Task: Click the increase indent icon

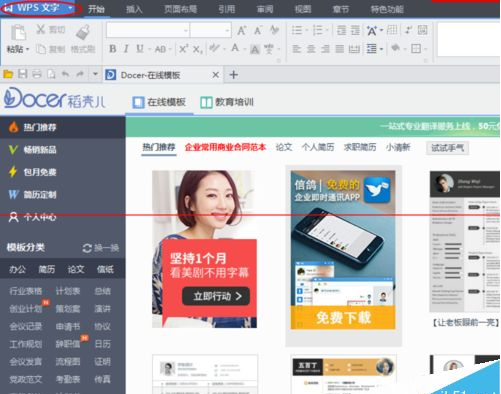Action: coord(355,30)
